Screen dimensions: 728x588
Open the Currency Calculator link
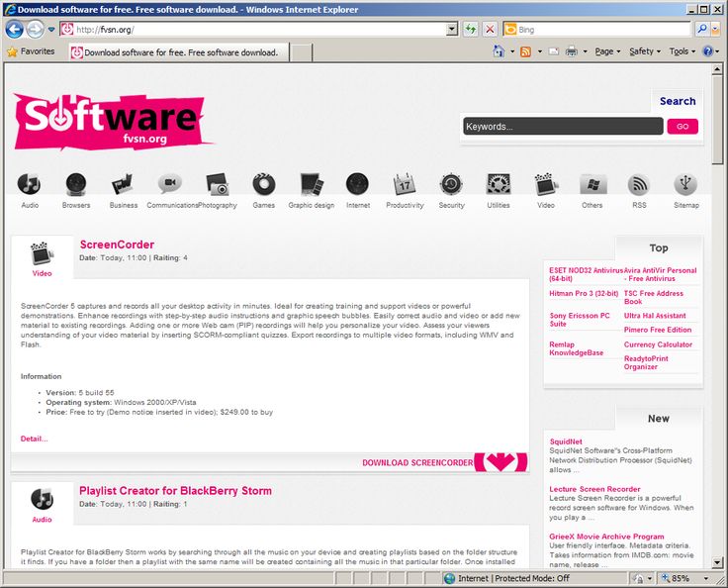[658, 344]
